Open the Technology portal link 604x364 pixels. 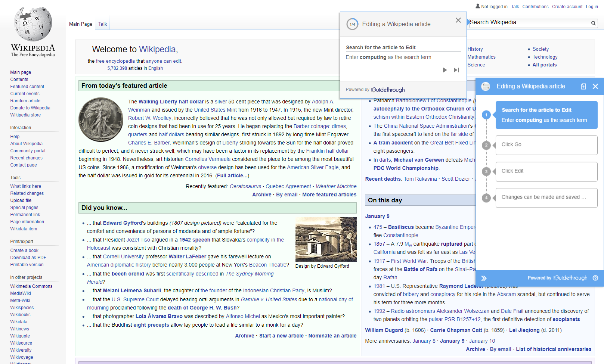pyautogui.click(x=545, y=57)
